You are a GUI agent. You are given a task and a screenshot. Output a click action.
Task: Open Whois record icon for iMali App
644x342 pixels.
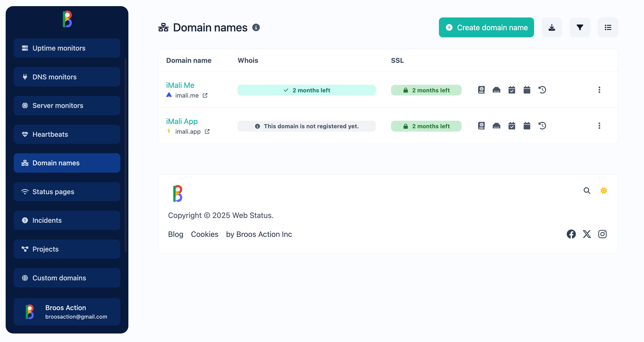tap(481, 126)
